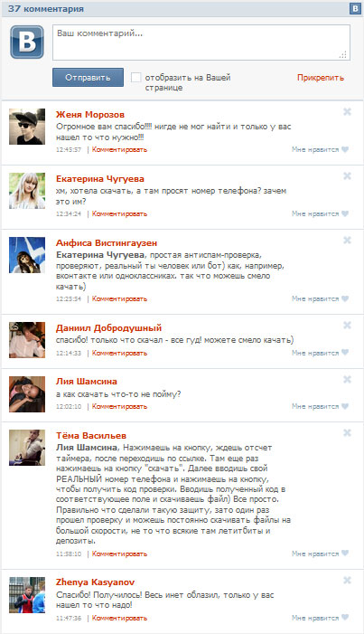Click the small VK icon in the header corner

[355, 8]
